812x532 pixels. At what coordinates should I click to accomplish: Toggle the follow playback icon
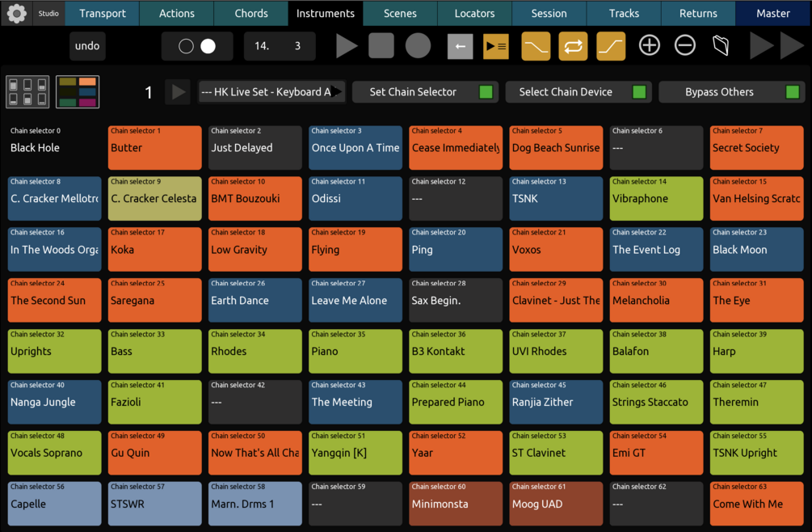496,46
